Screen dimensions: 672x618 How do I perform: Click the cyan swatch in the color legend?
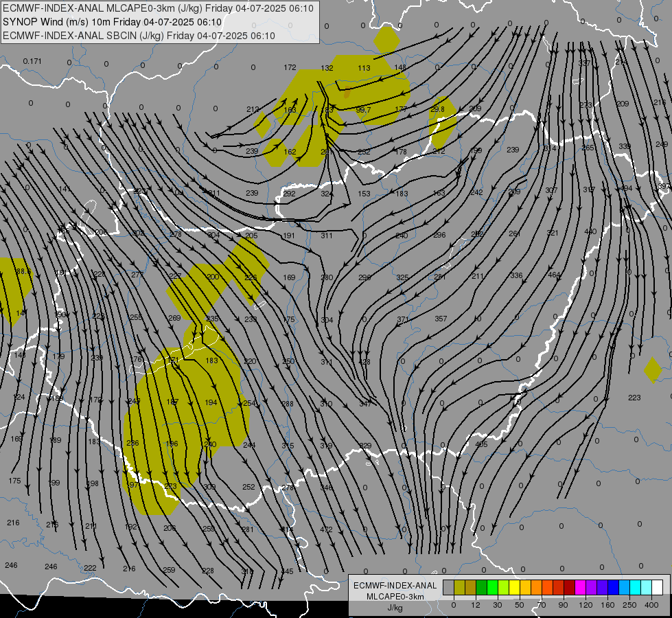[x=636, y=587]
